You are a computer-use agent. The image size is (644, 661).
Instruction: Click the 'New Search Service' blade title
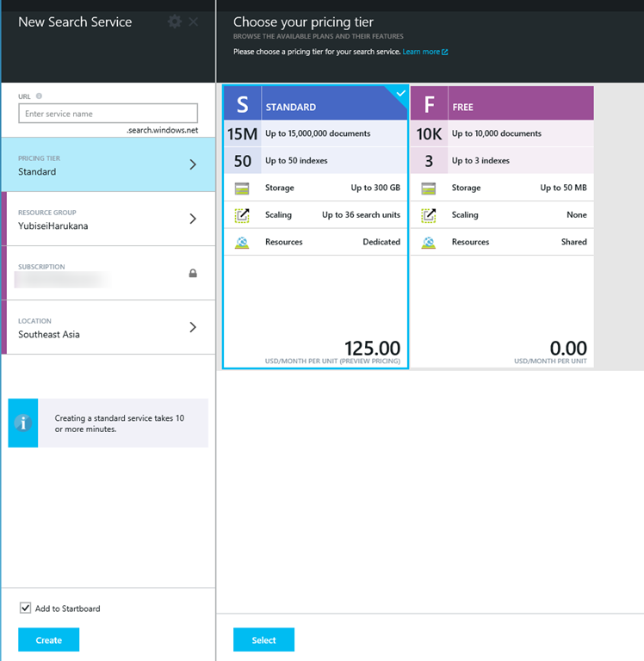pyautogui.click(x=75, y=22)
